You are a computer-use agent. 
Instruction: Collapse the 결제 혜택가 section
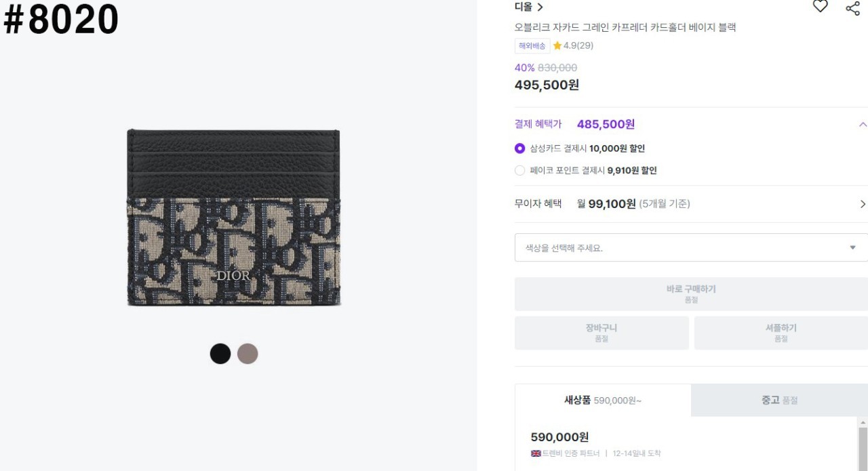coord(863,125)
